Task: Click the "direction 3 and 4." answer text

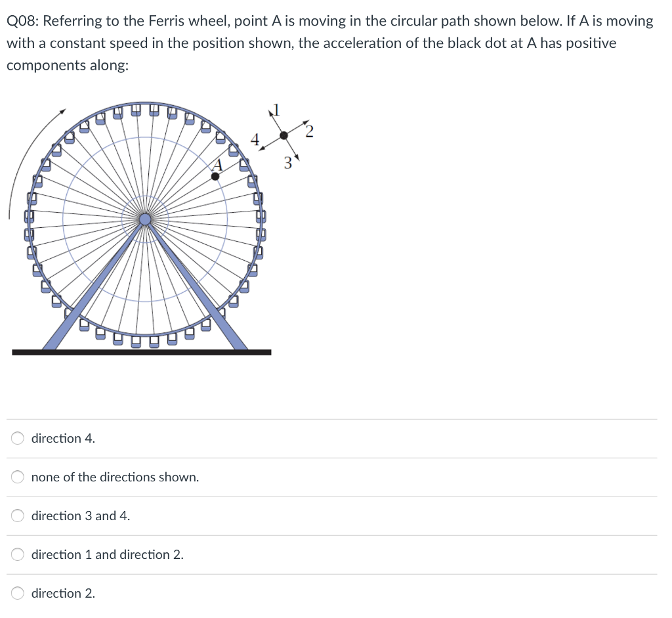Action: [81, 516]
